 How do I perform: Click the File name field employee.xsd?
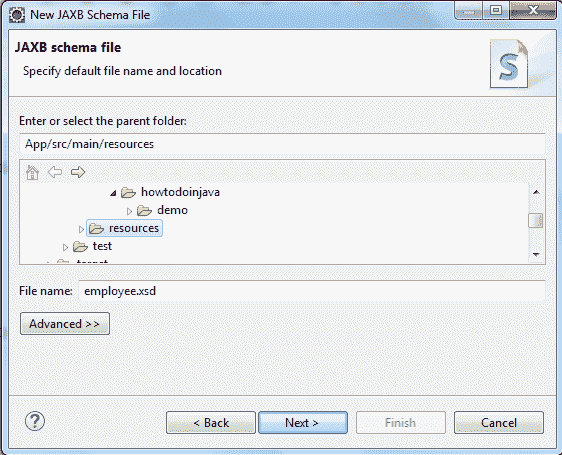[x=312, y=291]
